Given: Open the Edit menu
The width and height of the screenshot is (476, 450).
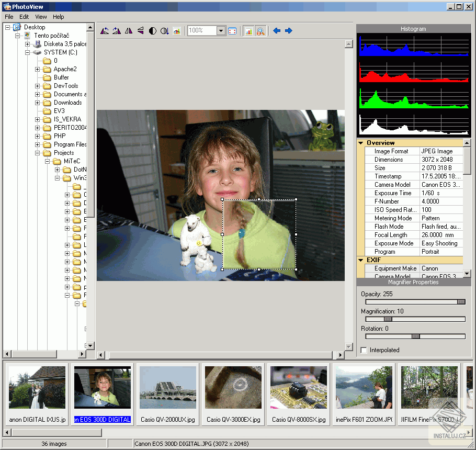Looking at the screenshot, I should coord(24,17).
